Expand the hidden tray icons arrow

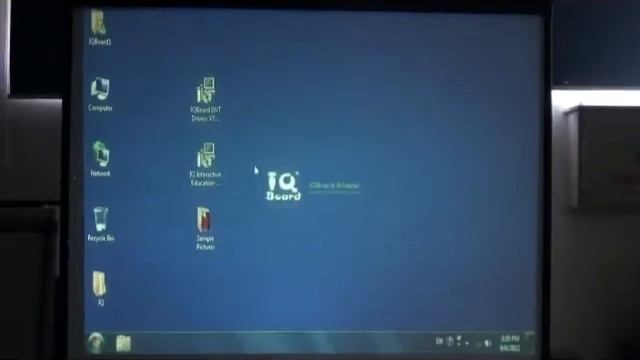point(467,343)
